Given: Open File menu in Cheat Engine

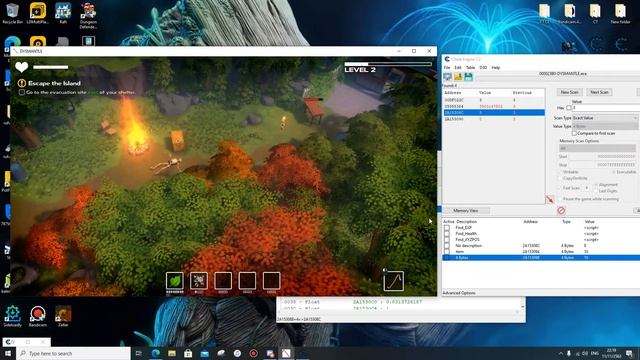Looking at the screenshot, I should tap(447, 67).
